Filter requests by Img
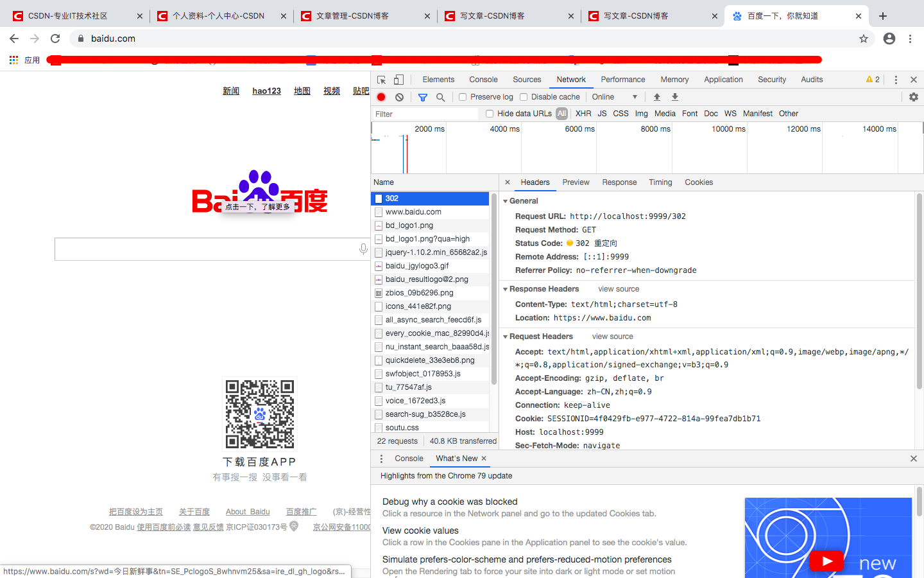This screenshot has height=578, width=924. pyautogui.click(x=642, y=114)
